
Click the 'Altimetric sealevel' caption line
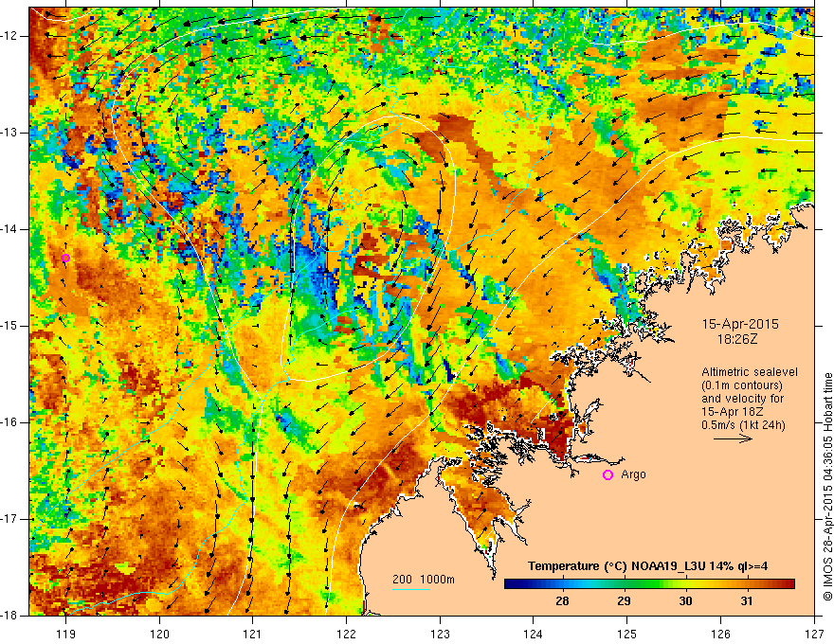click(x=750, y=372)
